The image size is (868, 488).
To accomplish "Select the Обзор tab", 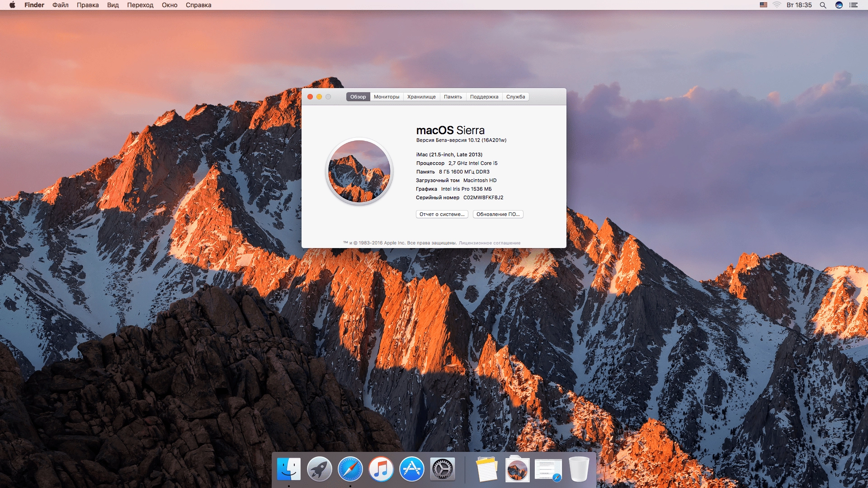I will point(358,97).
